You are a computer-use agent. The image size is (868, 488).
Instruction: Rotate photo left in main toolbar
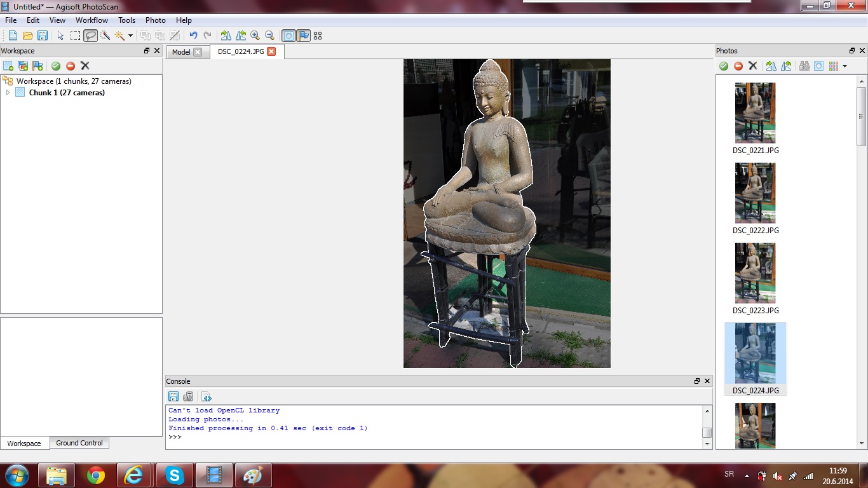point(241,36)
